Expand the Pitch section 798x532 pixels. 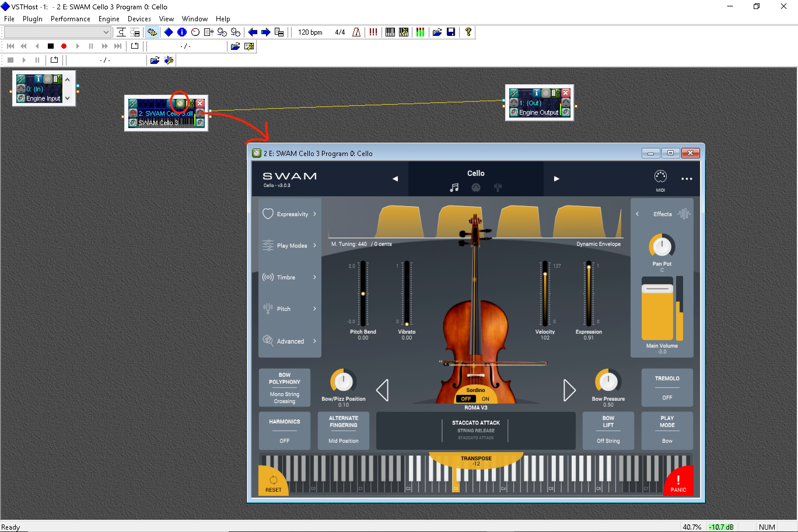(x=290, y=309)
